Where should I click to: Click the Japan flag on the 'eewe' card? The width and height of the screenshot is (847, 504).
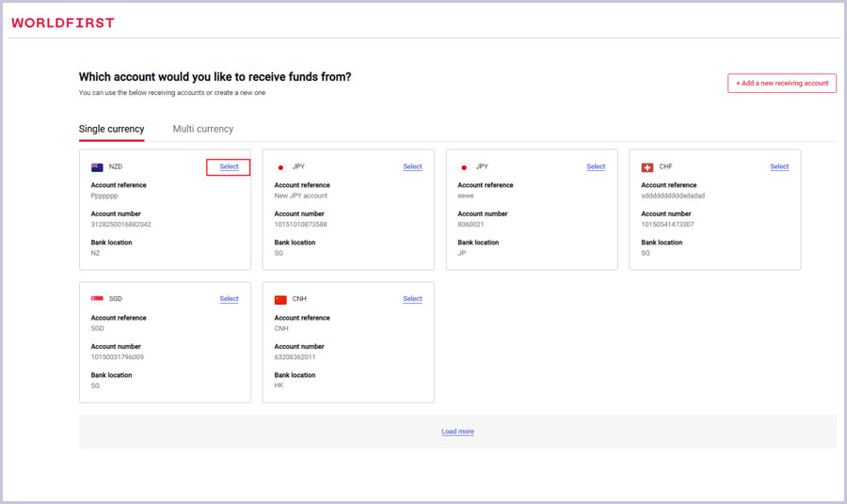[x=464, y=167]
